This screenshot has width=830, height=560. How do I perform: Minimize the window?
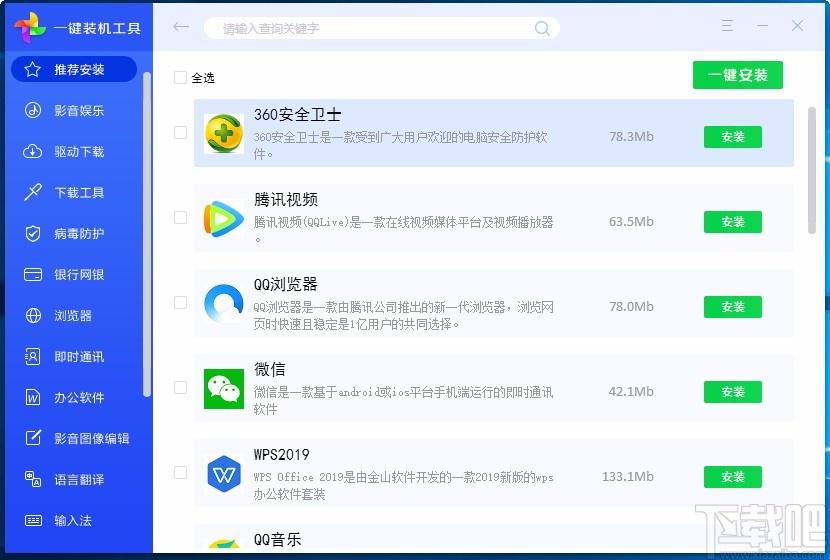pos(762,25)
